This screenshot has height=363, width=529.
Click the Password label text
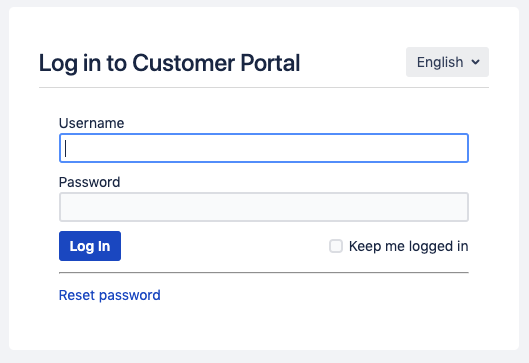pos(89,182)
